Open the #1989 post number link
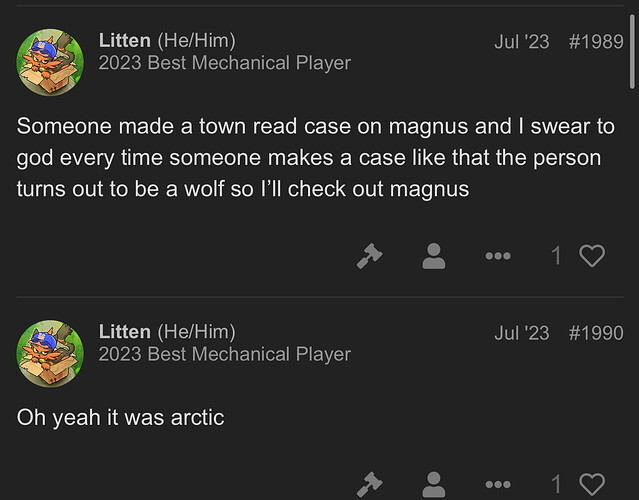The height and width of the screenshot is (500, 639). point(596,42)
